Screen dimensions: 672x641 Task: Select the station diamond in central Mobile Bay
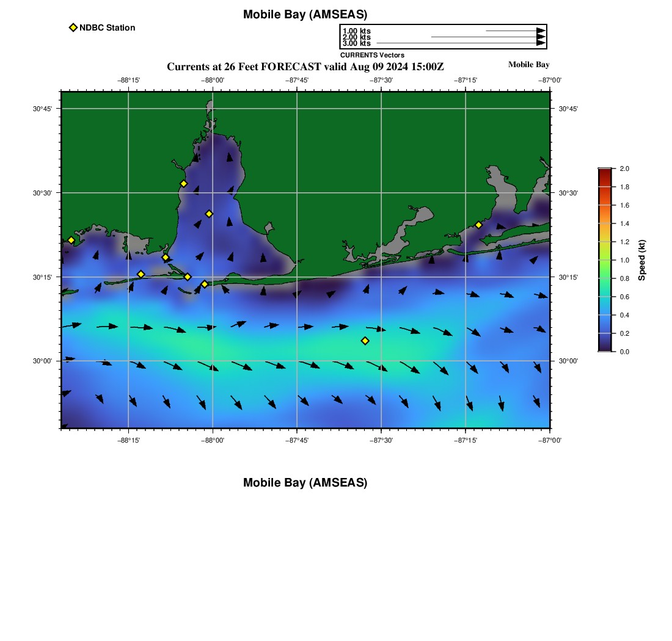point(209,214)
